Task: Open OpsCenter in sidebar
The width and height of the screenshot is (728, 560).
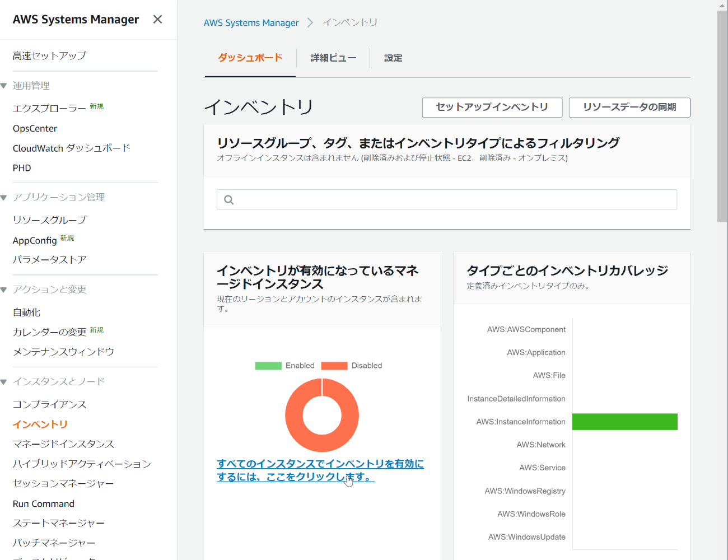Action: click(35, 128)
